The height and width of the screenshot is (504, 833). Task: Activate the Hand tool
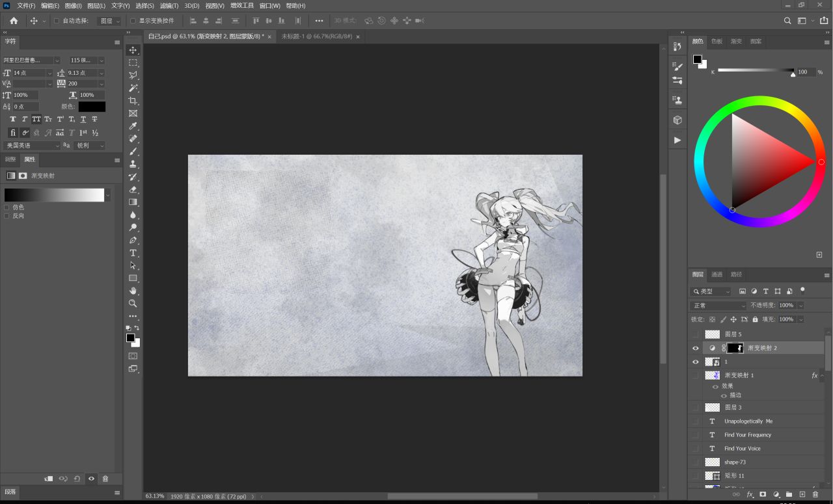pyautogui.click(x=133, y=291)
